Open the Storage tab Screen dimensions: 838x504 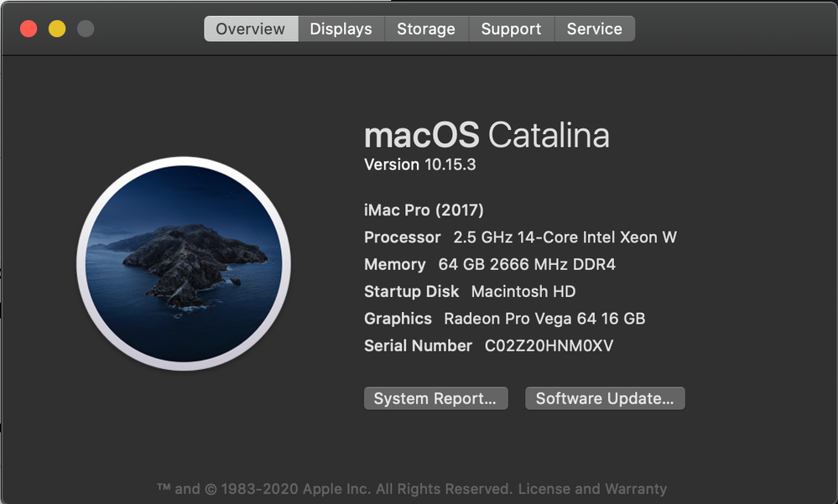tap(426, 29)
